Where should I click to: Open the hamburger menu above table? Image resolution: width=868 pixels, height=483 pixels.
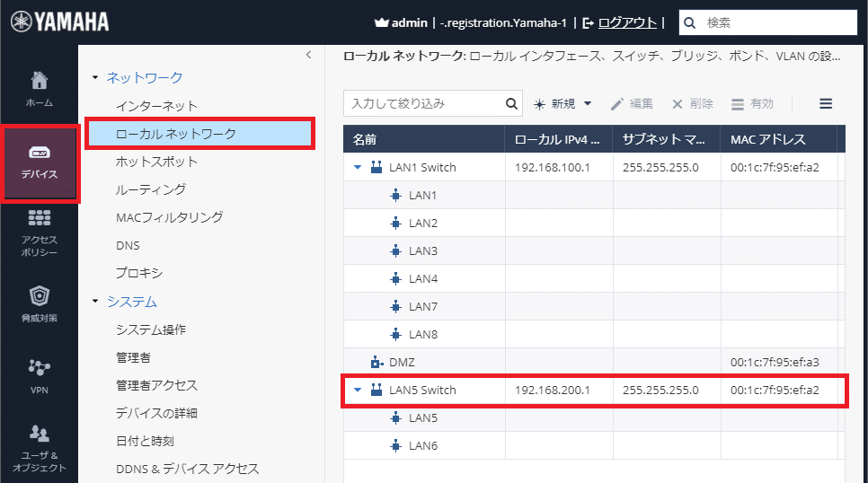(x=826, y=104)
